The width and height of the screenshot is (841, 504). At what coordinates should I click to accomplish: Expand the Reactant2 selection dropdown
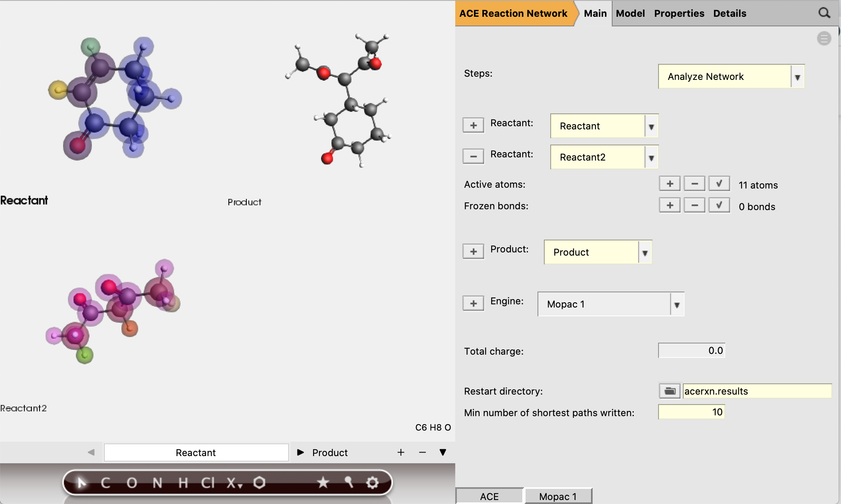pyautogui.click(x=652, y=157)
